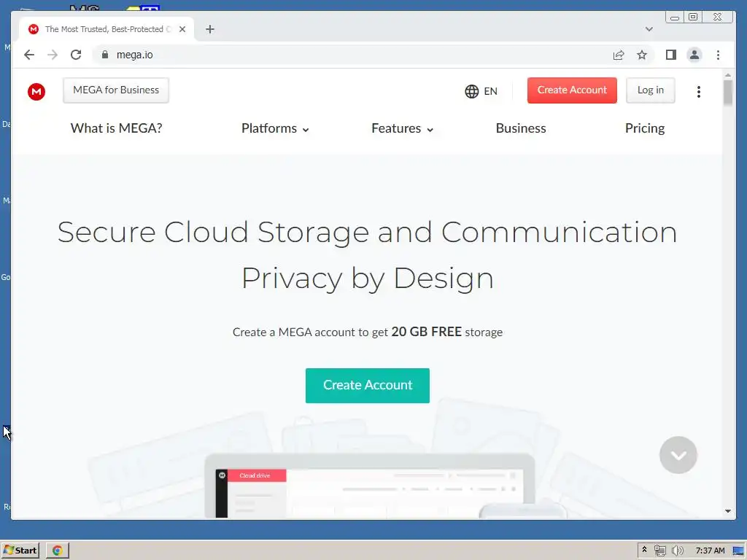The height and width of the screenshot is (560, 747).
Task: Open a new tab with plus button
Action: pos(210,29)
